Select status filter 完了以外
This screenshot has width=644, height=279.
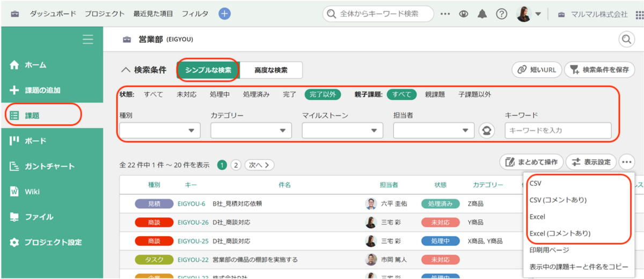pos(323,94)
